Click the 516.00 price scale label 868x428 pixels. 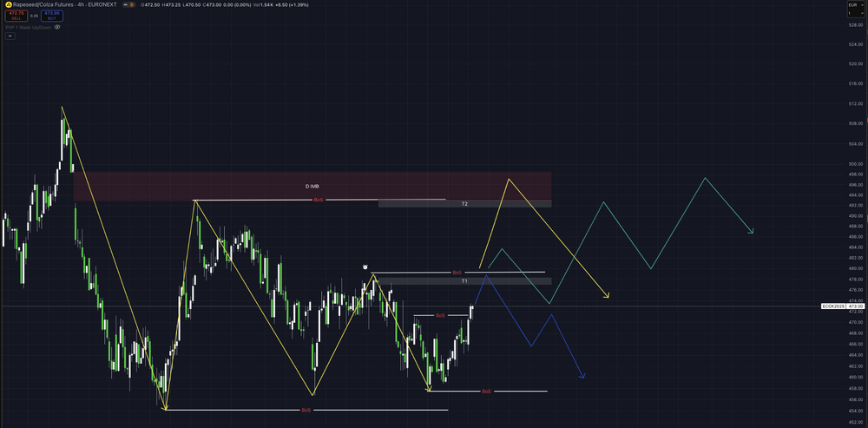856,83
